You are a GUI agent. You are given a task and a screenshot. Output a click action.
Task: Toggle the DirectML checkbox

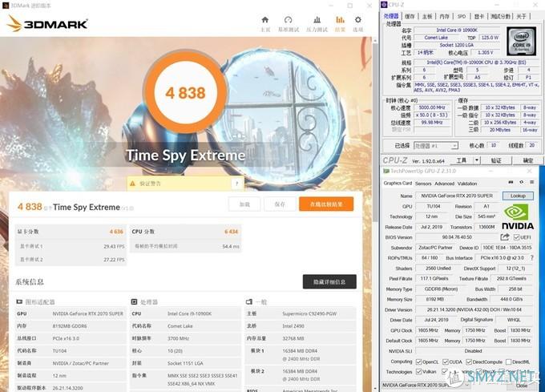(509, 362)
